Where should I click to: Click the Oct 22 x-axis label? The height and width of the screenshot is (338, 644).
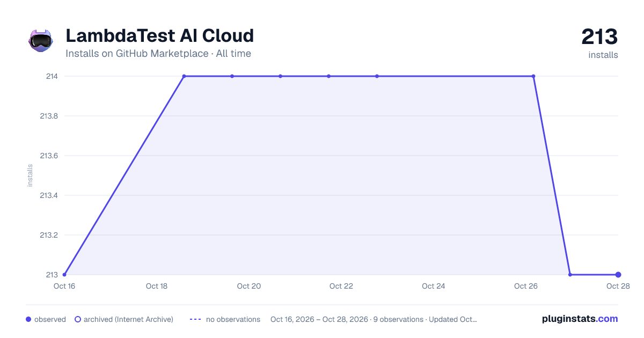[x=341, y=286]
